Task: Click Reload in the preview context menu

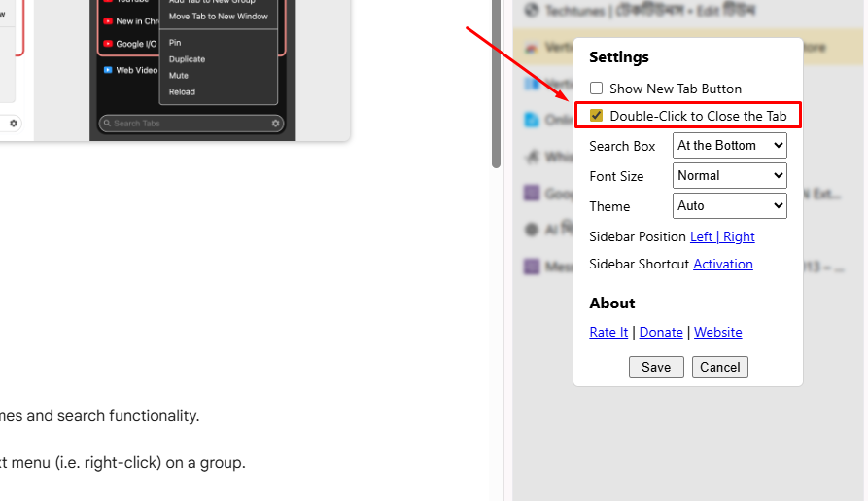Action: tap(182, 92)
